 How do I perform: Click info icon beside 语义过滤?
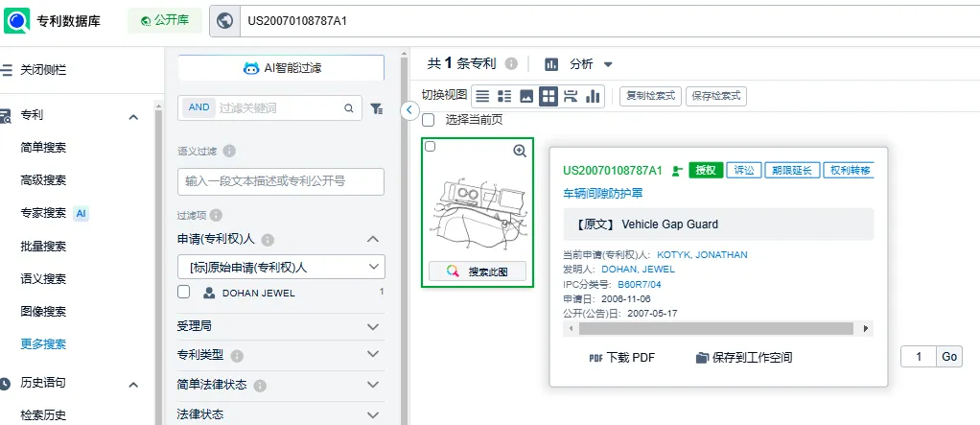tap(229, 152)
